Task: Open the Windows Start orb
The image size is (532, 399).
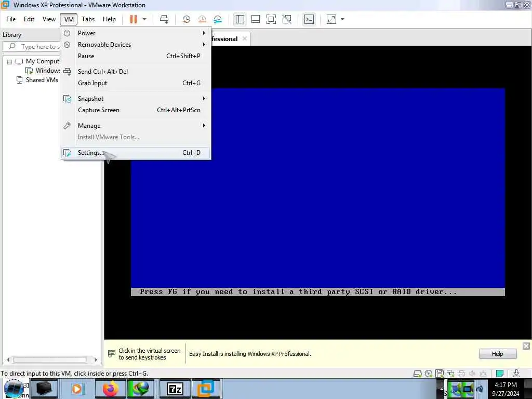Action: (14, 389)
